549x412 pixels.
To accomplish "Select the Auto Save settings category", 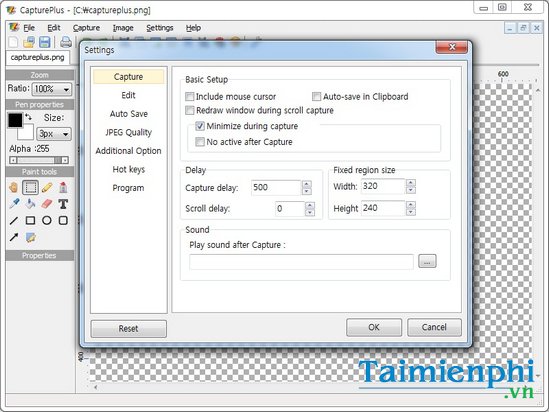I will click(x=128, y=114).
